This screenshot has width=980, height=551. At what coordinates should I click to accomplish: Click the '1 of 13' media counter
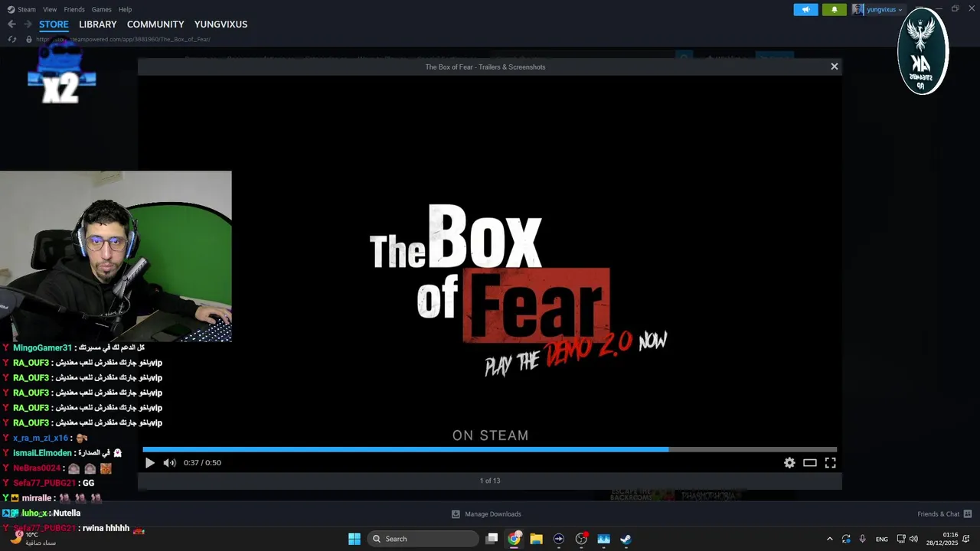click(490, 481)
